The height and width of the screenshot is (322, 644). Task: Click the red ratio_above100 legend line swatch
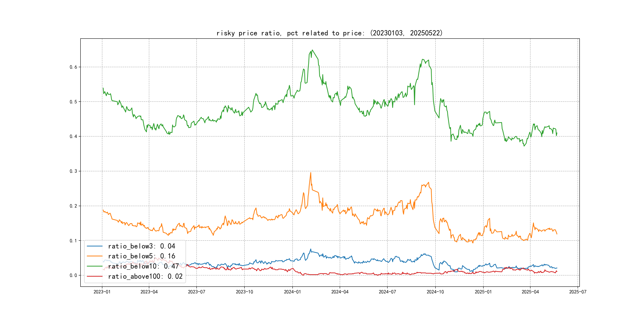coord(94,276)
